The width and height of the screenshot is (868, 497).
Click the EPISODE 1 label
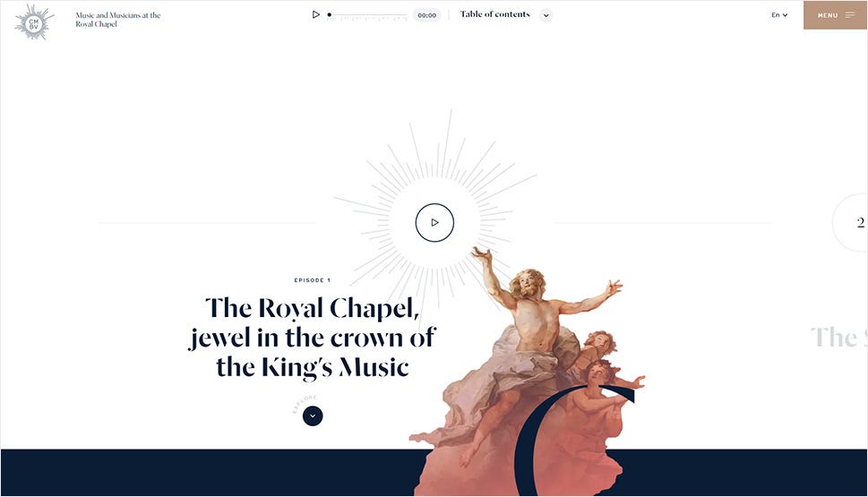313,280
